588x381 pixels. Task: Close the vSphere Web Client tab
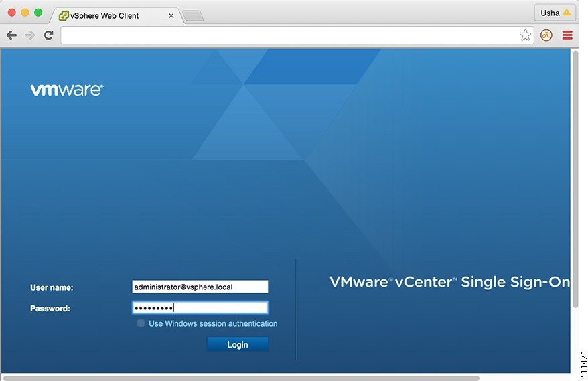171,16
